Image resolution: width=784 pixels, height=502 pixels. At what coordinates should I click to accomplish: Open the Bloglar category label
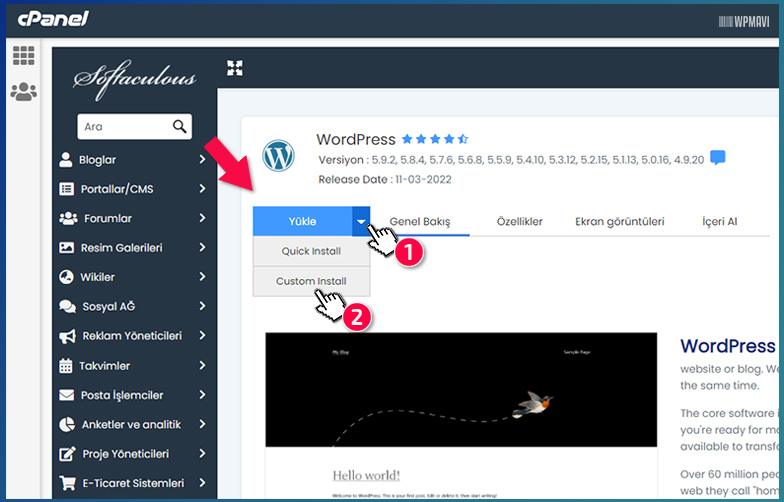point(98,160)
